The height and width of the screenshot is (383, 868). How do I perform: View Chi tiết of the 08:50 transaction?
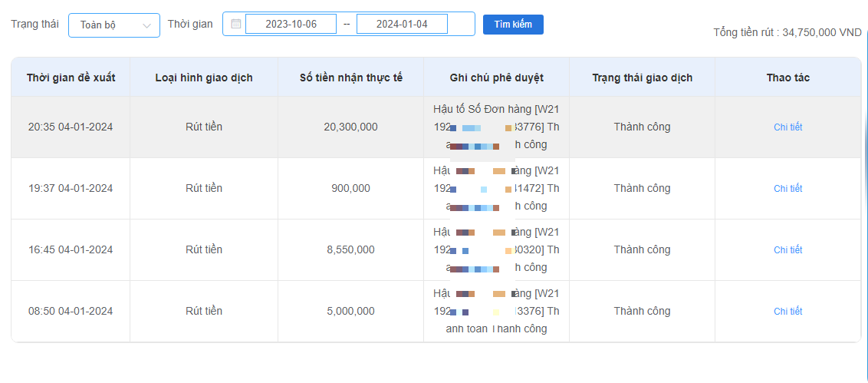[x=787, y=312]
